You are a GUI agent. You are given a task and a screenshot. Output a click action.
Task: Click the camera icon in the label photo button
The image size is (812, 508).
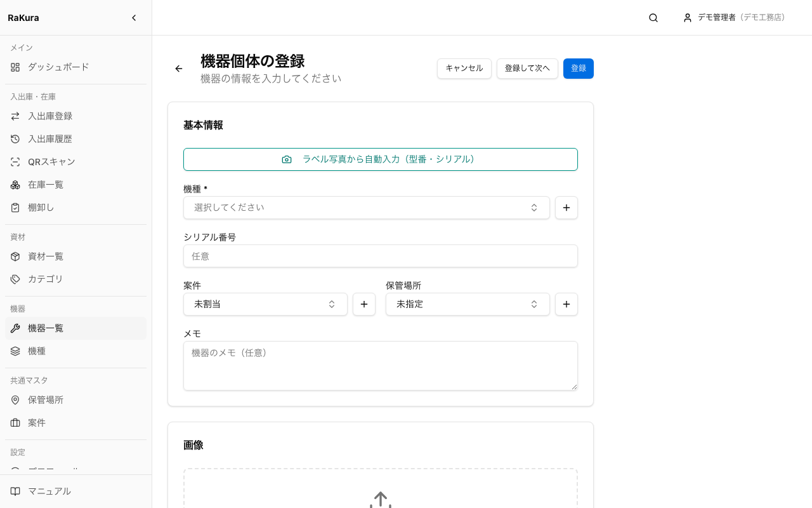click(x=287, y=159)
